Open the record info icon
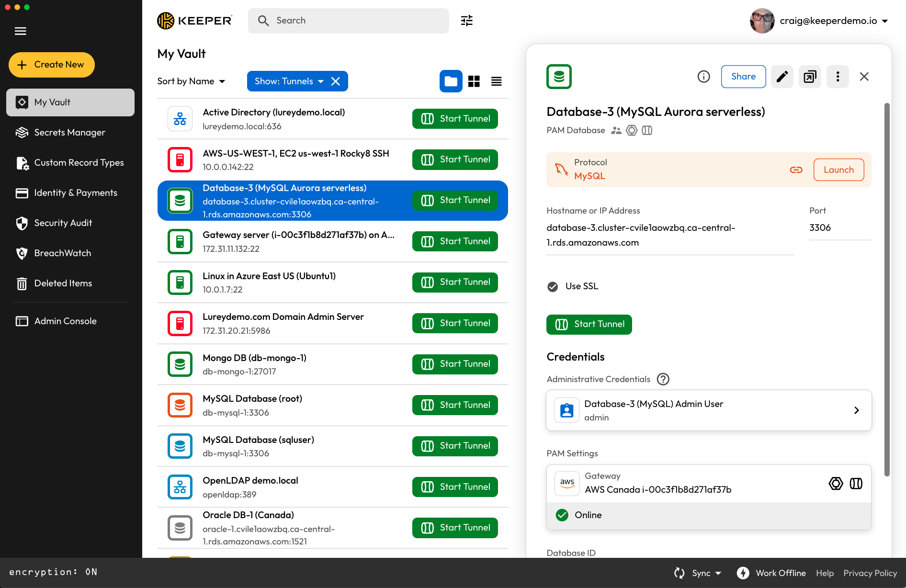The image size is (906, 588). pyautogui.click(x=703, y=77)
